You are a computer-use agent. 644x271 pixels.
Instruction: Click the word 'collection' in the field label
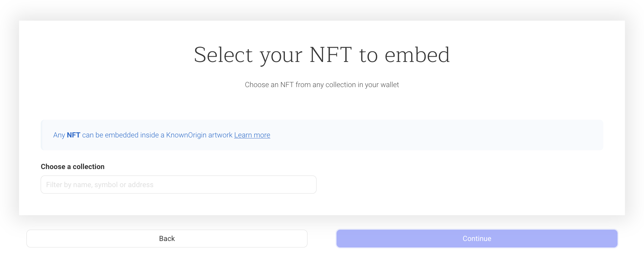point(88,166)
